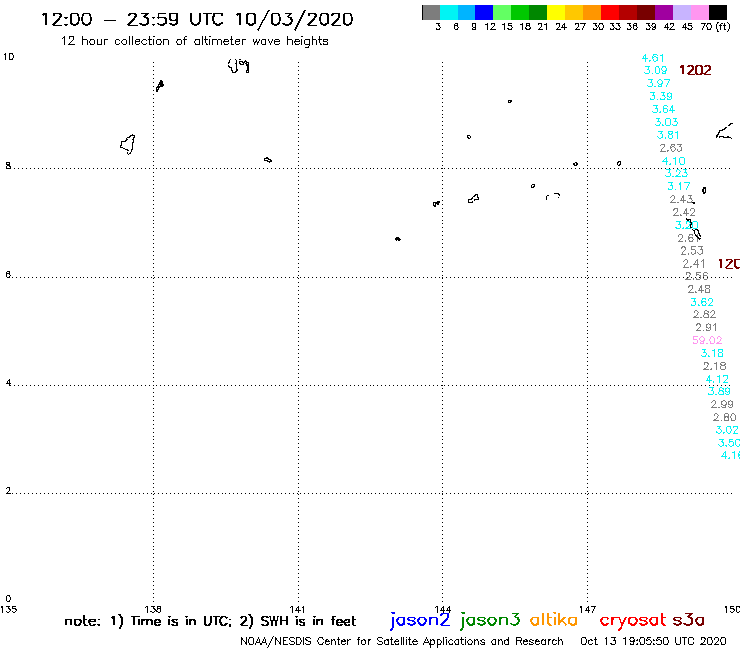Select the dark red s3a legend label
Viewport: 740px width, 650px height.
click(x=688, y=620)
